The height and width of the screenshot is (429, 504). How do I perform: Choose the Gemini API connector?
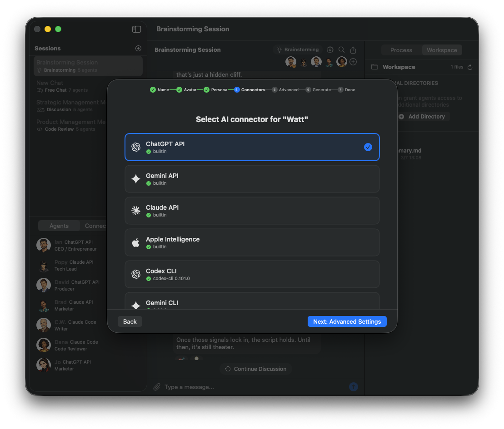pyautogui.click(x=252, y=179)
